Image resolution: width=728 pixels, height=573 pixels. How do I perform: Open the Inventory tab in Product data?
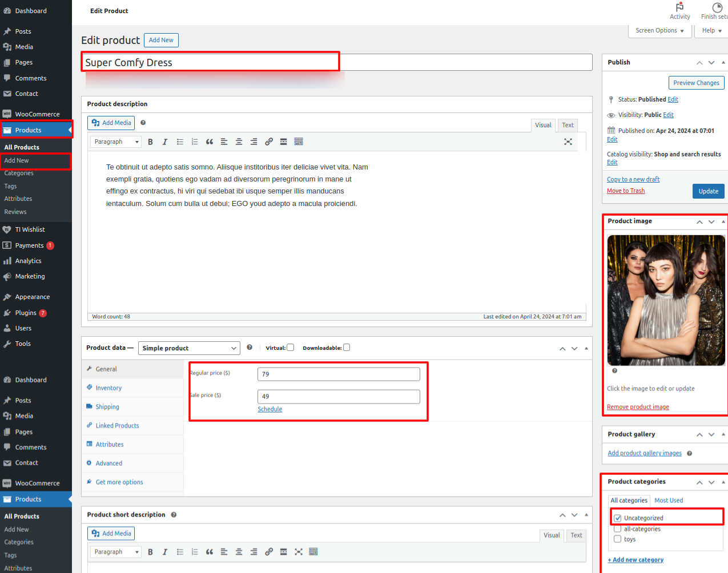click(108, 388)
